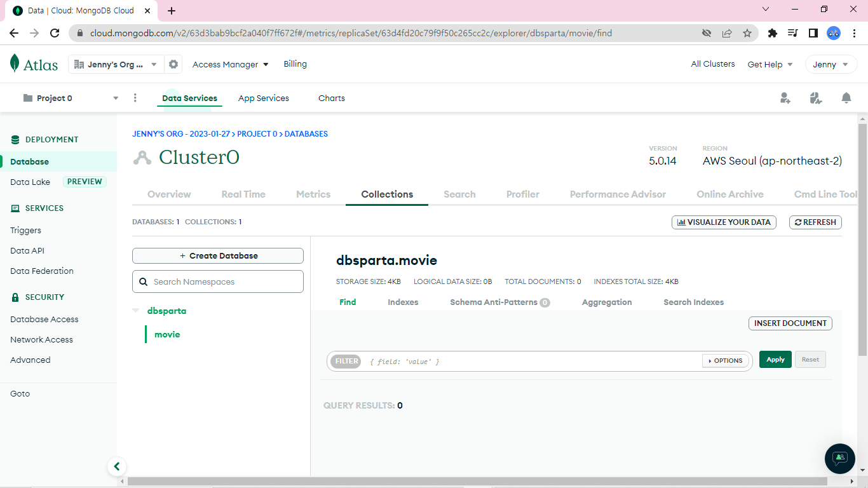Open Get Help dropdown
Image resolution: width=868 pixels, height=488 pixels.
(770, 64)
